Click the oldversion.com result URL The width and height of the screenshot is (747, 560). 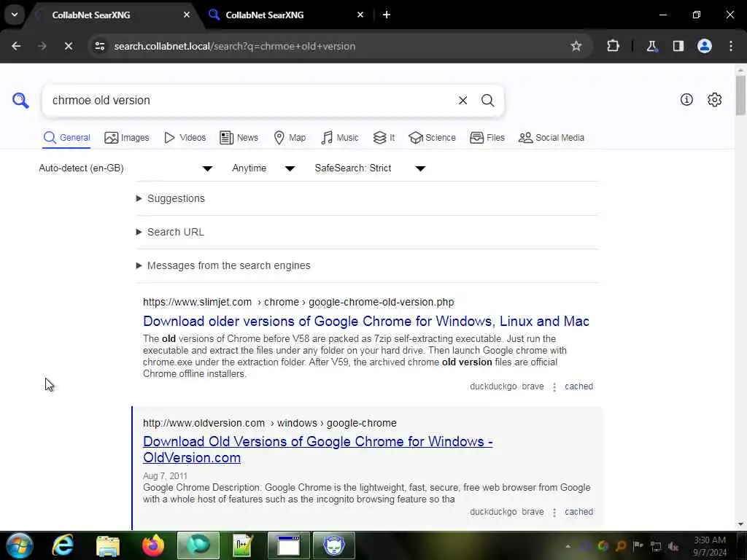coord(270,423)
